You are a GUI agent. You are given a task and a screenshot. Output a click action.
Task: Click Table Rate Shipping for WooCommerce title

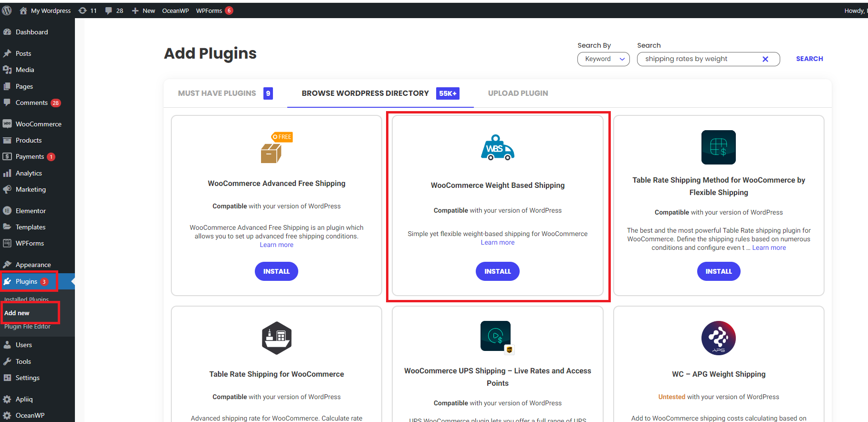[277, 374]
